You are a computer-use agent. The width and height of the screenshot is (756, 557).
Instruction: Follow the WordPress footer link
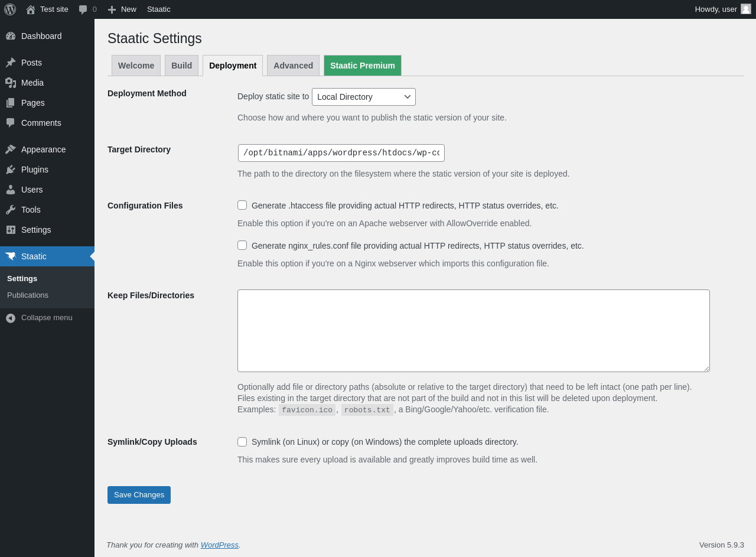pyautogui.click(x=220, y=545)
